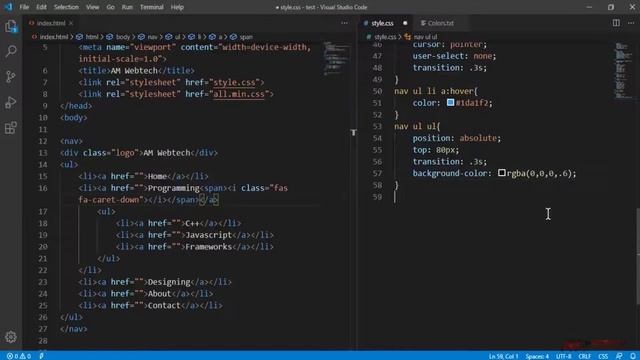Click Spaces: 4 indentation setting
Image resolution: width=640 pixels, height=360 pixels.
[537, 356]
